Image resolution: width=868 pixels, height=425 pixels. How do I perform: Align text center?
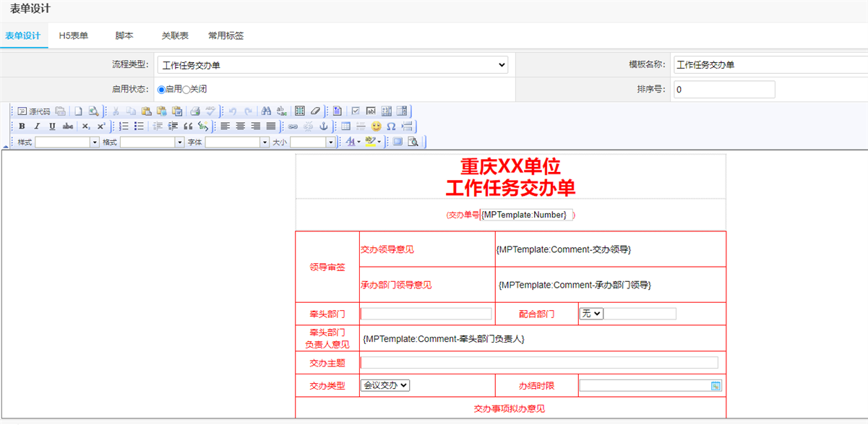click(240, 126)
